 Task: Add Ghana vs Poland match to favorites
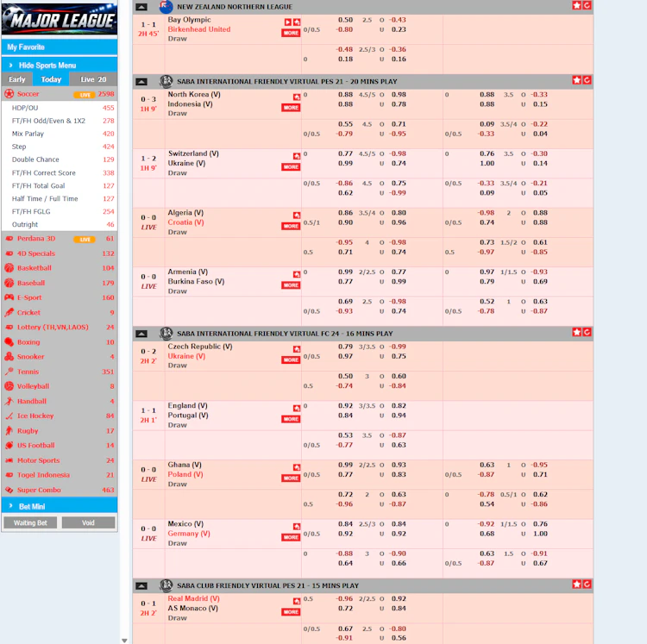pyautogui.click(x=297, y=467)
